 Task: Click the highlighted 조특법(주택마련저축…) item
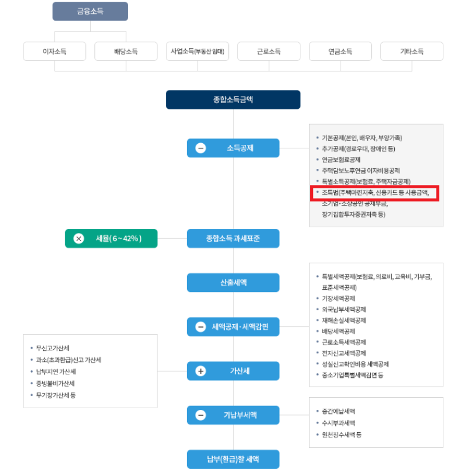point(375,192)
